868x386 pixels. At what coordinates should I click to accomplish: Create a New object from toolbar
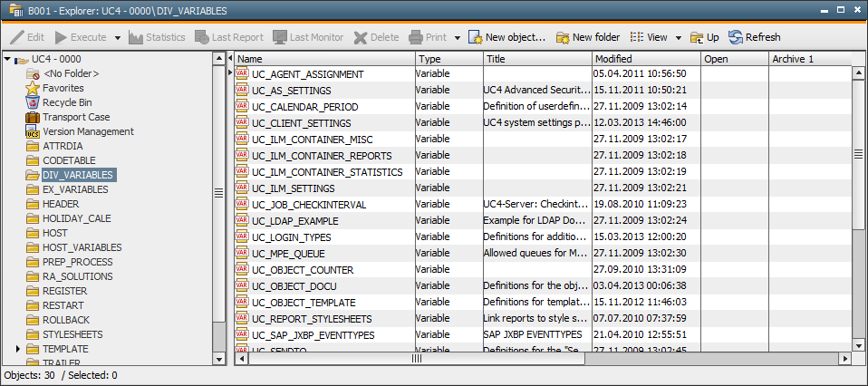pos(507,38)
